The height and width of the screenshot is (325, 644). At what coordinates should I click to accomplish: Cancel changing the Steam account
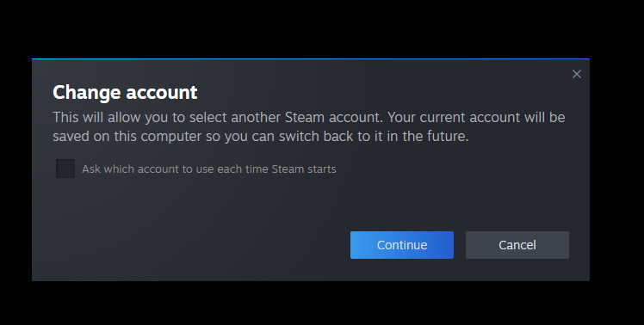point(517,245)
